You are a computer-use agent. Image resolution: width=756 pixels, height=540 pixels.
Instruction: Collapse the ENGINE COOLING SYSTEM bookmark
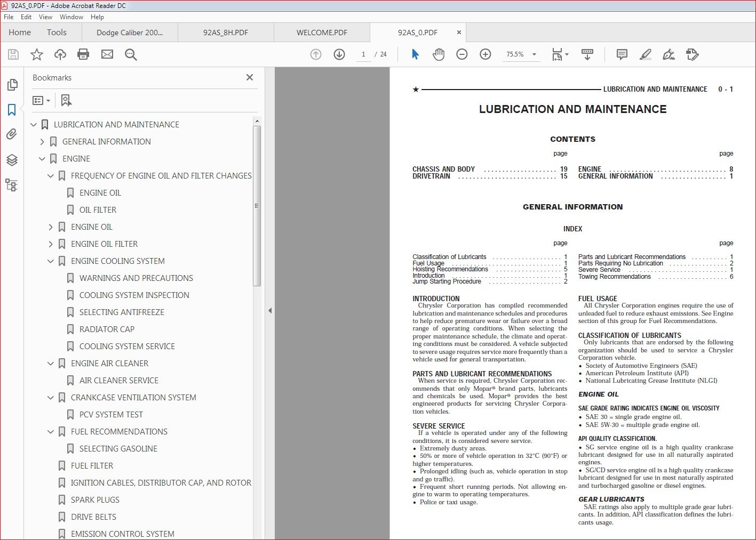51,261
